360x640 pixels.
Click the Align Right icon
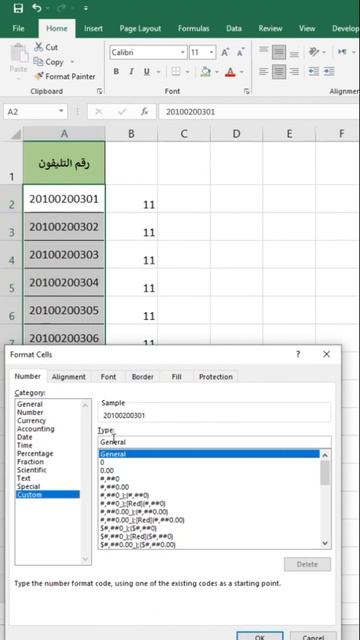coord(294,72)
